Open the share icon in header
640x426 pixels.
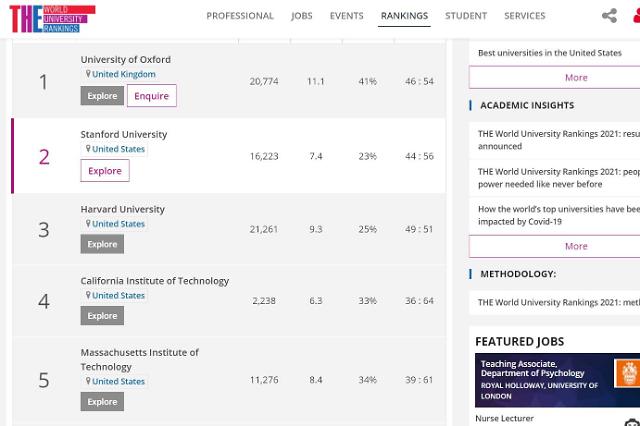click(x=609, y=15)
